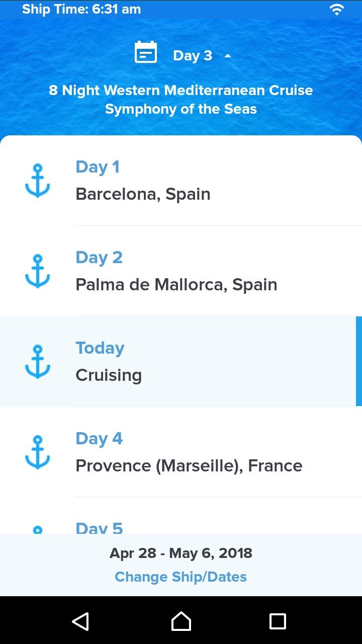The image size is (362, 644).
Task: Tap the calendar icon beside Day 3
Action: point(146,53)
